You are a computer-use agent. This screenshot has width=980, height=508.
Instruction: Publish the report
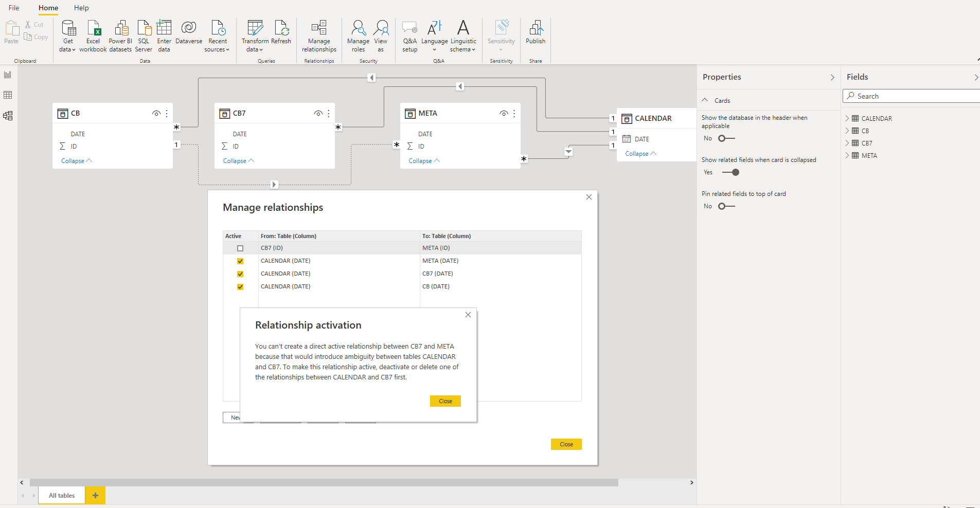pyautogui.click(x=536, y=32)
